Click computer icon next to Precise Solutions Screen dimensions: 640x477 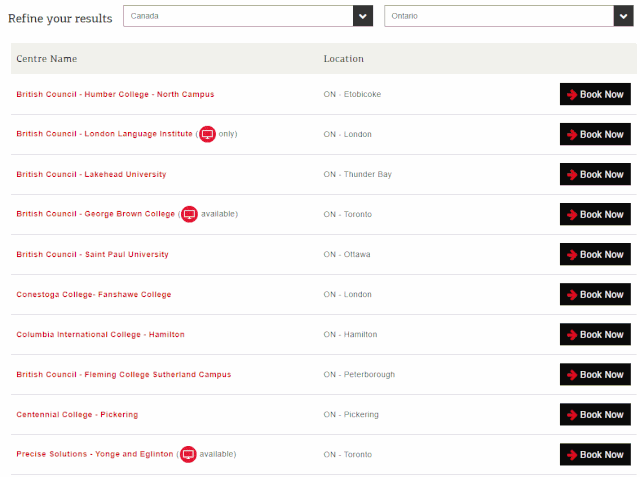pyautogui.click(x=188, y=454)
